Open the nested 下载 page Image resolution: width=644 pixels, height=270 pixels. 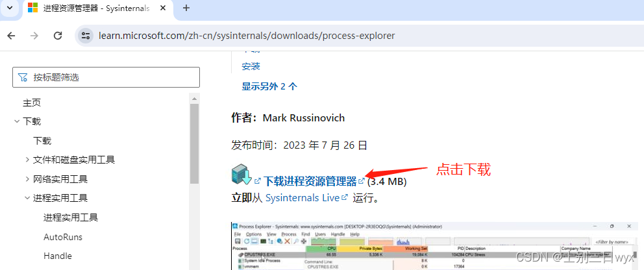pyautogui.click(x=42, y=141)
